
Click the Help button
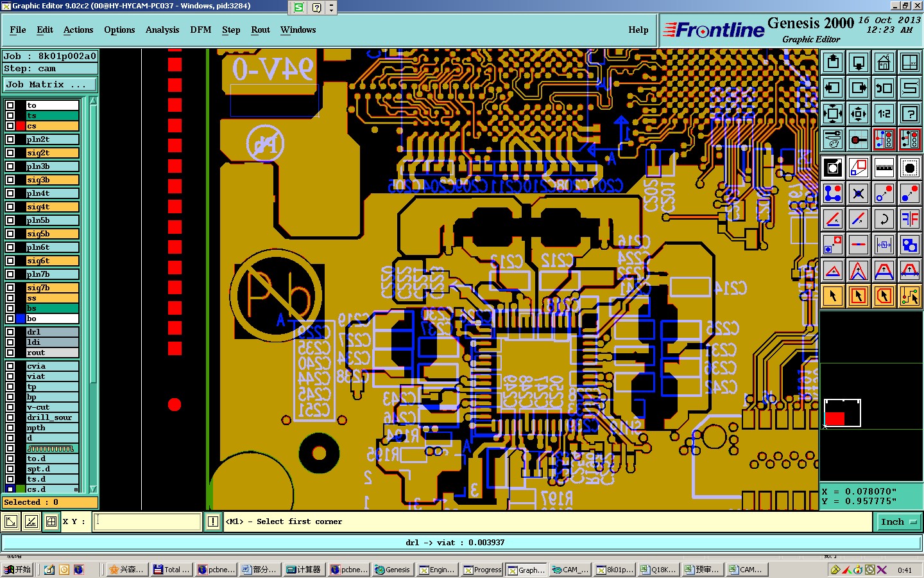point(638,30)
